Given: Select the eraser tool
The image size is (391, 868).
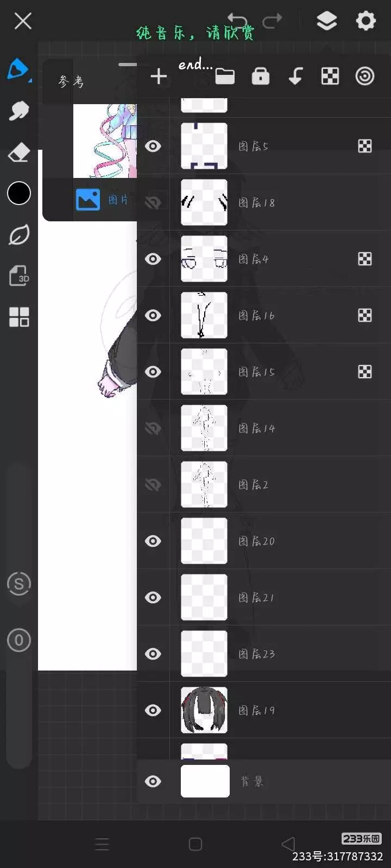Looking at the screenshot, I should tap(19, 152).
